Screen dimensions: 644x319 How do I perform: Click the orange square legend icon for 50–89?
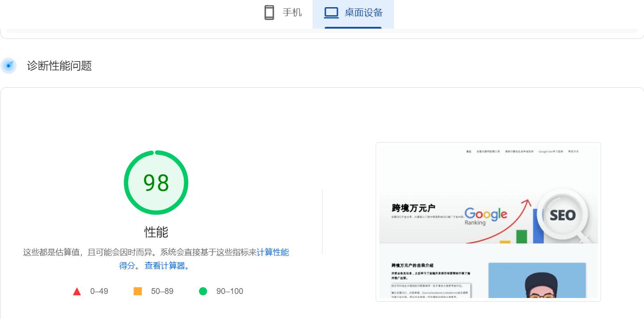(x=137, y=291)
